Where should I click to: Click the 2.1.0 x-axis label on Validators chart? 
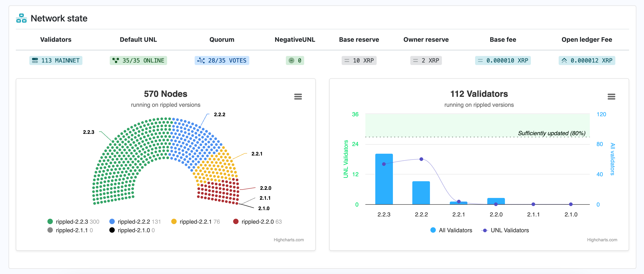tap(571, 214)
